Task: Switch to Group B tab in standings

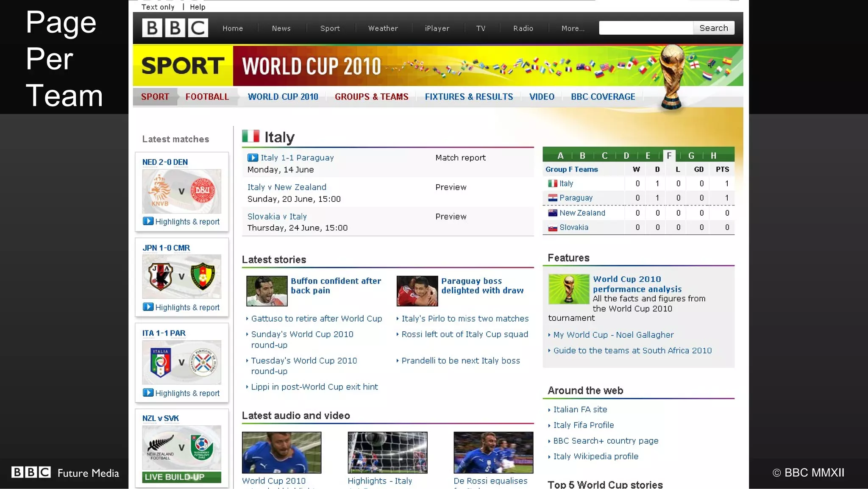Action: coord(582,156)
